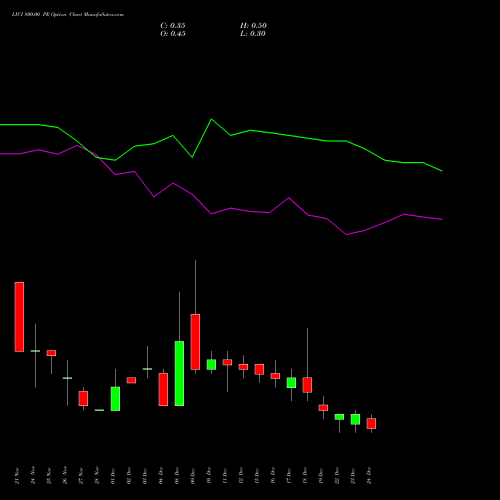Screen dimensions: 500x500
Task: Select the green candle for 17 Dec
Action: (x=291, y=383)
